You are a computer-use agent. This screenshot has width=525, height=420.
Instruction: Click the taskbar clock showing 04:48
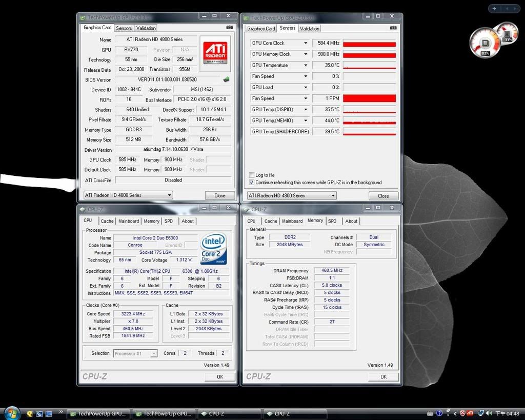[508, 414]
